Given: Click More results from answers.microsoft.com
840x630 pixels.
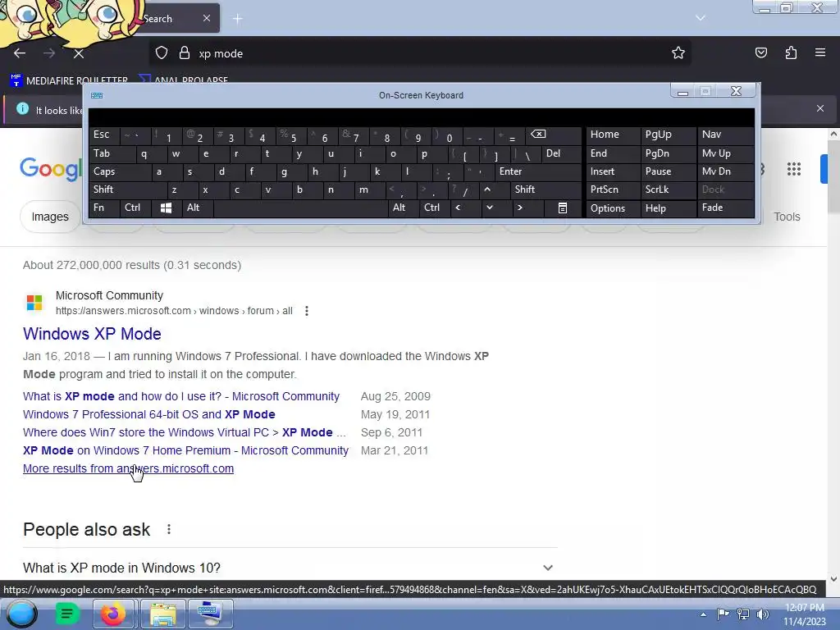Looking at the screenshot, I should (128, 468).
